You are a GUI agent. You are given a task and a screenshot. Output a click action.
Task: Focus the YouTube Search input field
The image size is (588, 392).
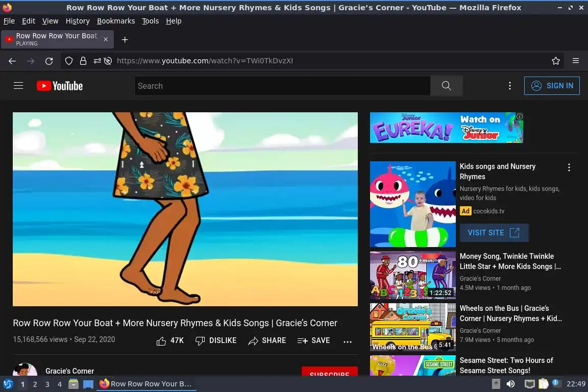tap(282, 86)
